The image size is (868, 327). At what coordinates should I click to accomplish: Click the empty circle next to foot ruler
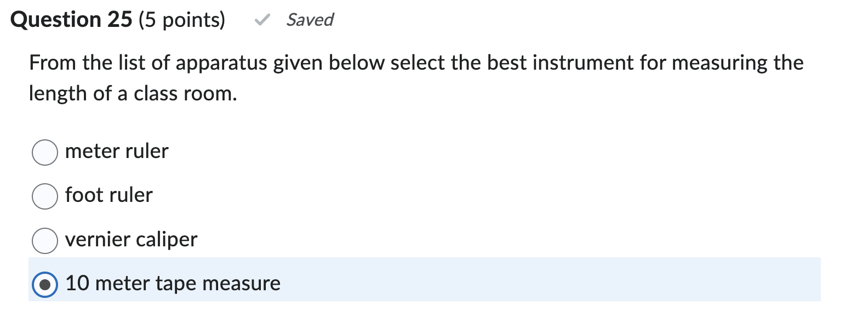45,196
